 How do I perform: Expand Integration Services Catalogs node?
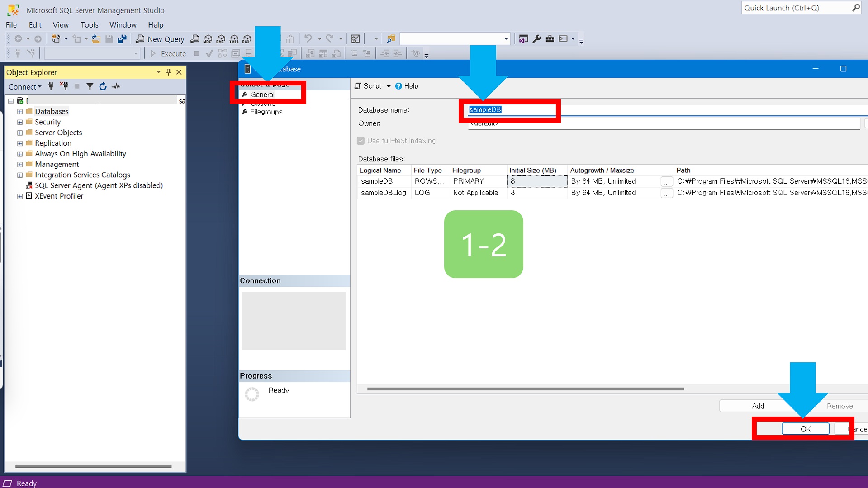pos(20,175)
